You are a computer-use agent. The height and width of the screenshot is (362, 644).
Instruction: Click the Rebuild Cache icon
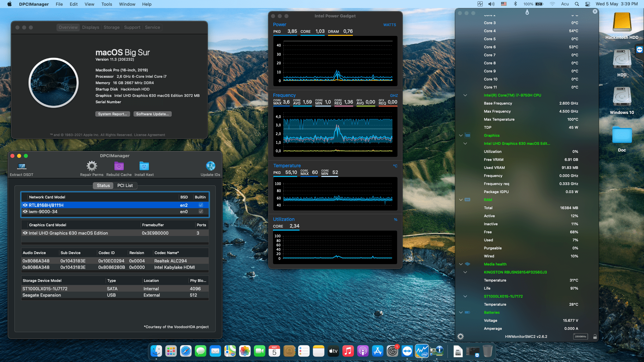[x=119, y=166]
